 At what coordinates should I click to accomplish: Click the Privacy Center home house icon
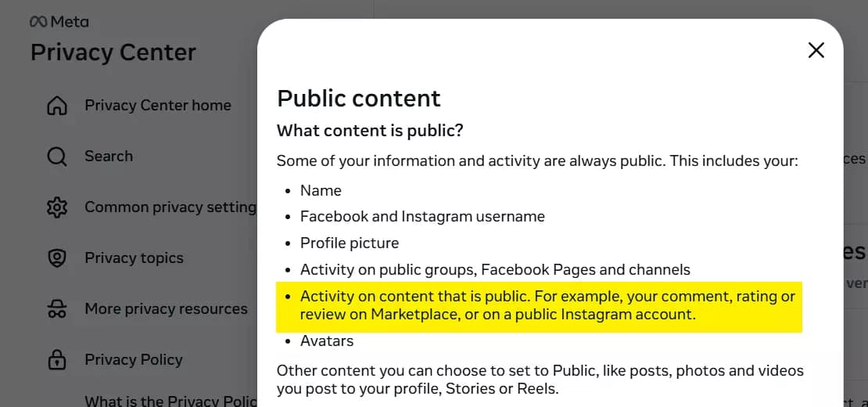click(56, 105)
